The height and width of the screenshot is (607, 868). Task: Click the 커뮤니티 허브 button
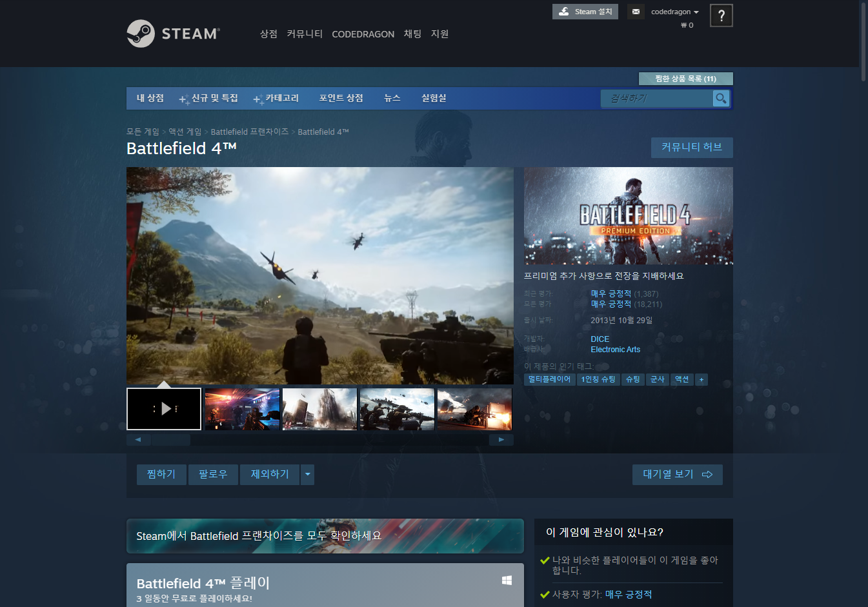pyautogui.click(x=692, y=147)
